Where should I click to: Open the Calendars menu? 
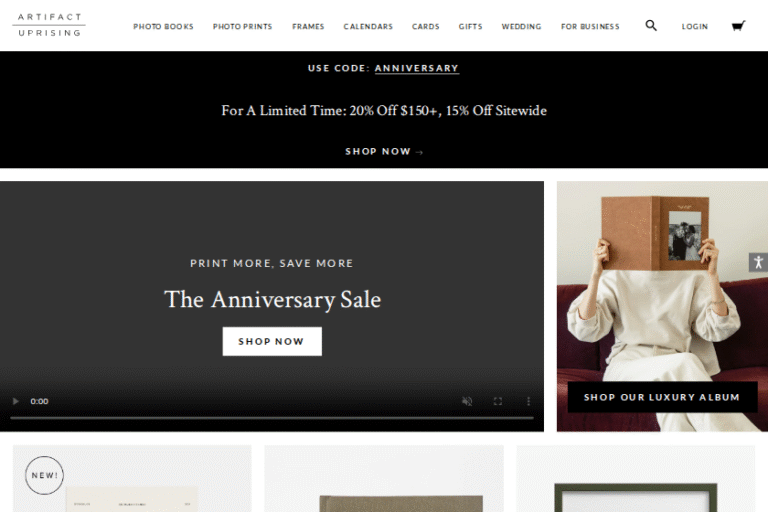pos(368,26)
